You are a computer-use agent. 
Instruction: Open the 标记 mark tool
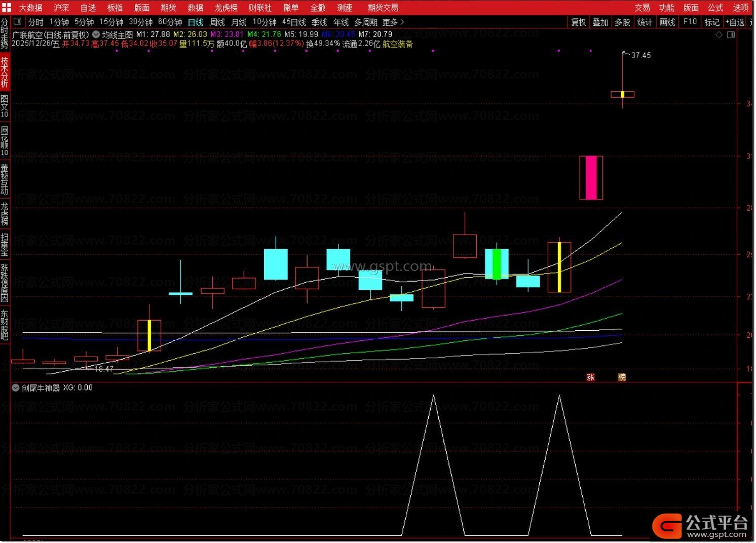coord(711,22)
